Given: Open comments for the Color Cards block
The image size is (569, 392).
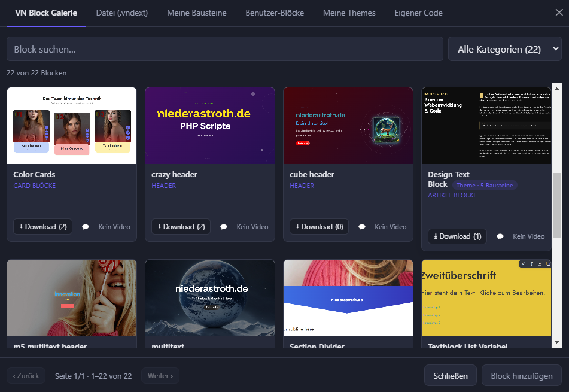Looking at the screenshot, I should tap(86, 227).
